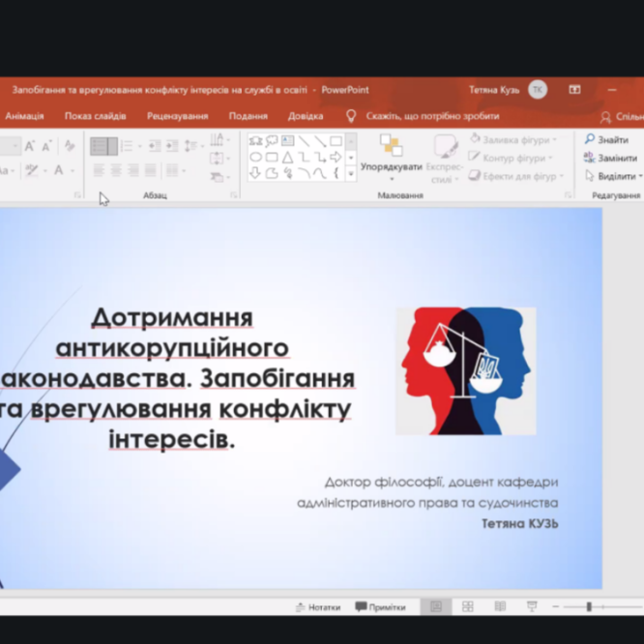Viewport: 644px width, 644px height.
Task: Click the Ribbon Display Options icon
Action: [x=574, y=90]
